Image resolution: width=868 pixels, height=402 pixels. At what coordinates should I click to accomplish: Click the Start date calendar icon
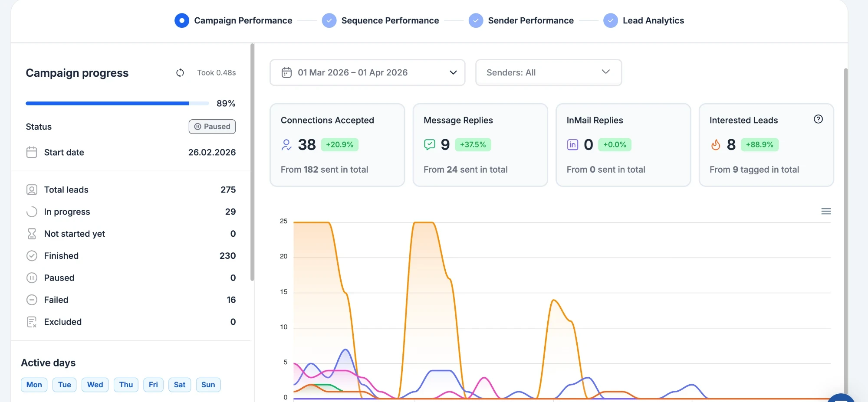(x=32, y=152)
